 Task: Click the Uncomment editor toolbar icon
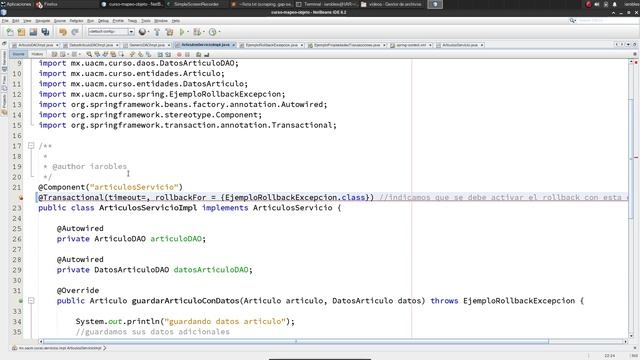coord(207,54)
